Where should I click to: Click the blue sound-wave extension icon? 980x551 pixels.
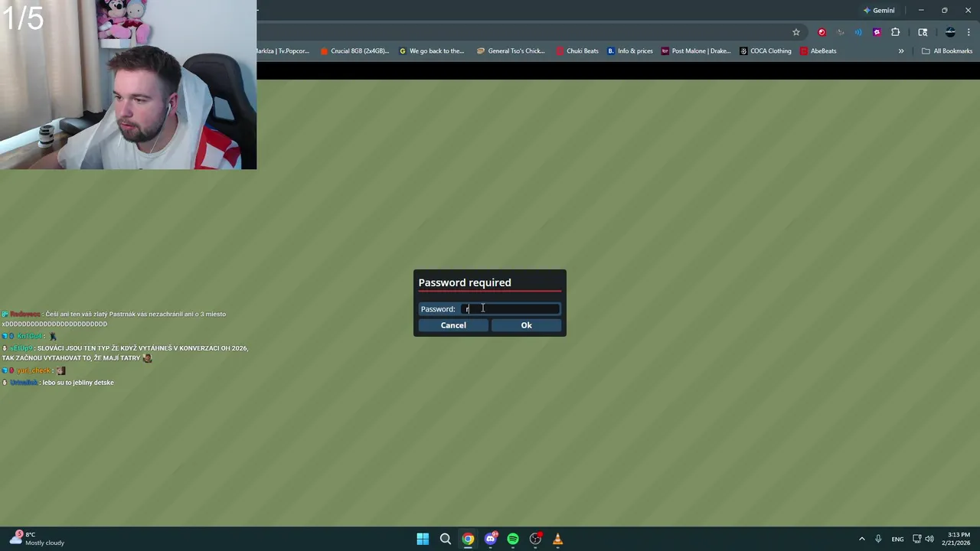[858, 32]
